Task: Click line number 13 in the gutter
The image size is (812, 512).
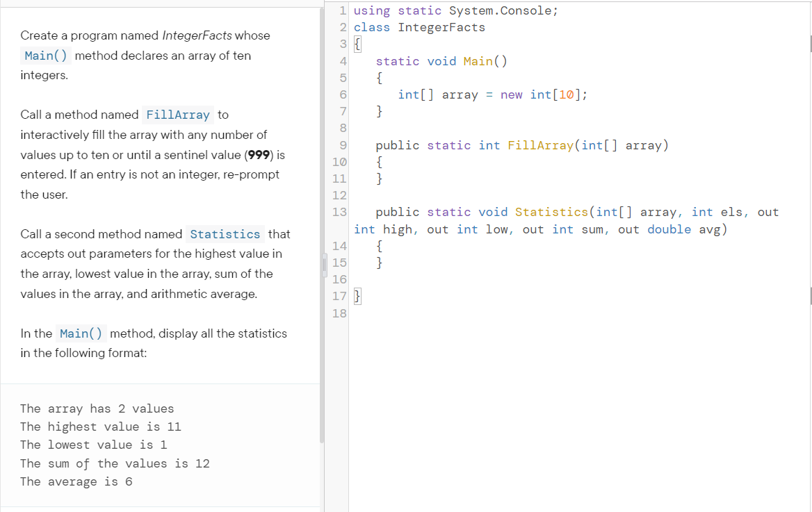Action: [339, 212]
